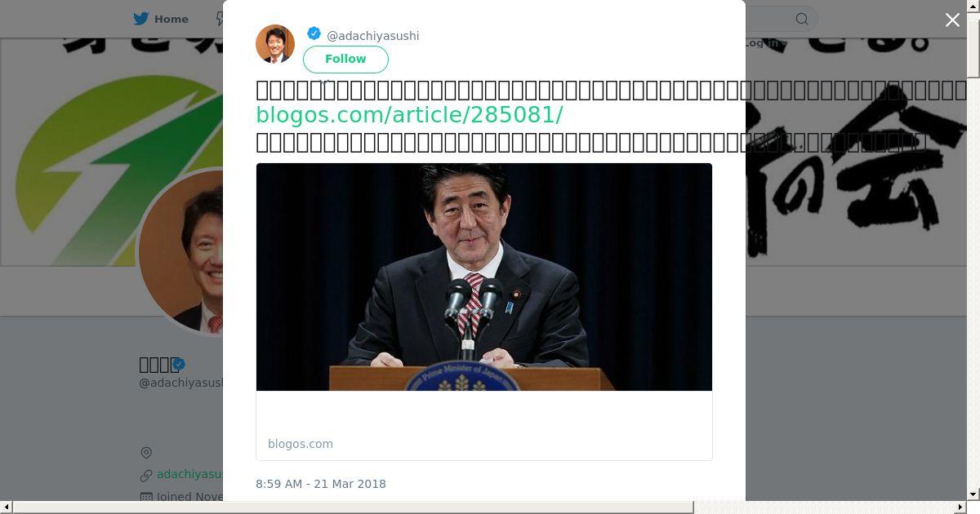Click the location pin icon in profile
Image resolution: width=980 pixels, height=514 pixels.
pos(146,453)
